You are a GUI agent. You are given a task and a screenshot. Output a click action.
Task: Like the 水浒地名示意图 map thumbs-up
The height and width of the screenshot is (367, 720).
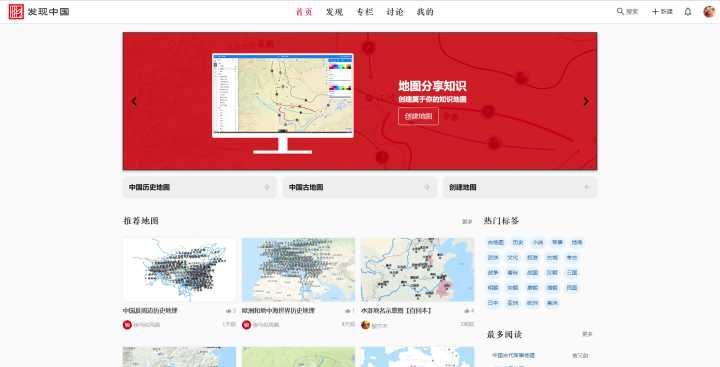pos(467,311)
